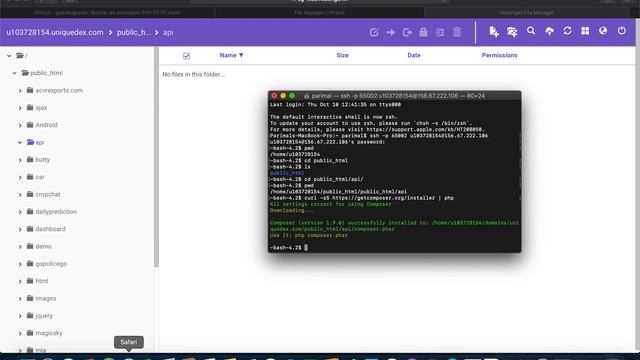The height and width of the screenshot is (360, 640).
Task: Click the Safari tooltip above the dock
Action: coord(129,342)
